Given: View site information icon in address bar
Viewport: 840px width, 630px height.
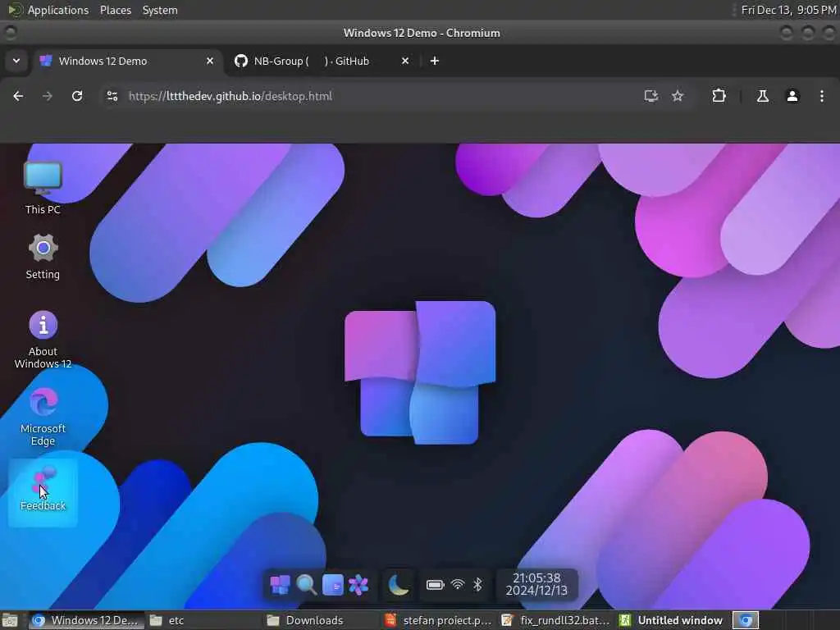Looking at the screenshot, I should pyautogui.click(x=112, y=96).
